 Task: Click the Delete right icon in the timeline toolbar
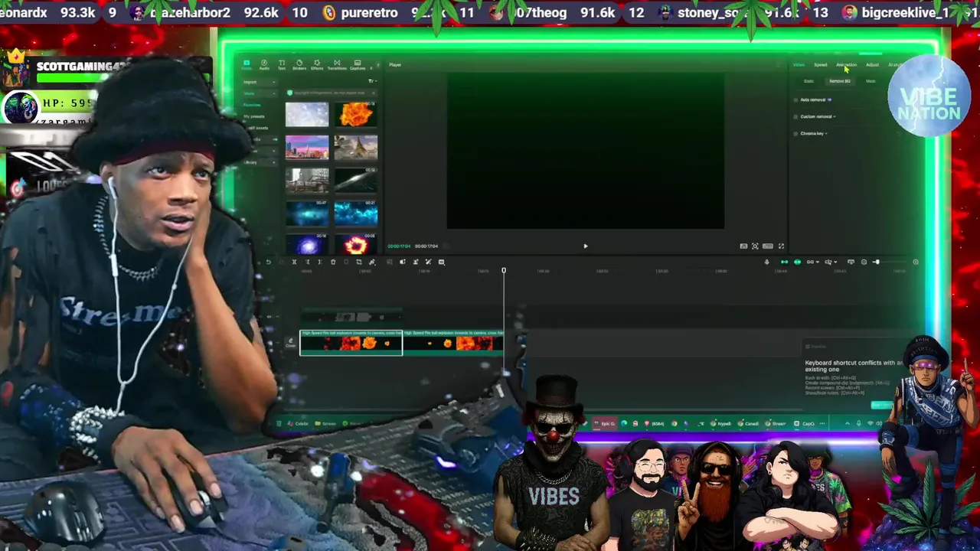point(320,262)
